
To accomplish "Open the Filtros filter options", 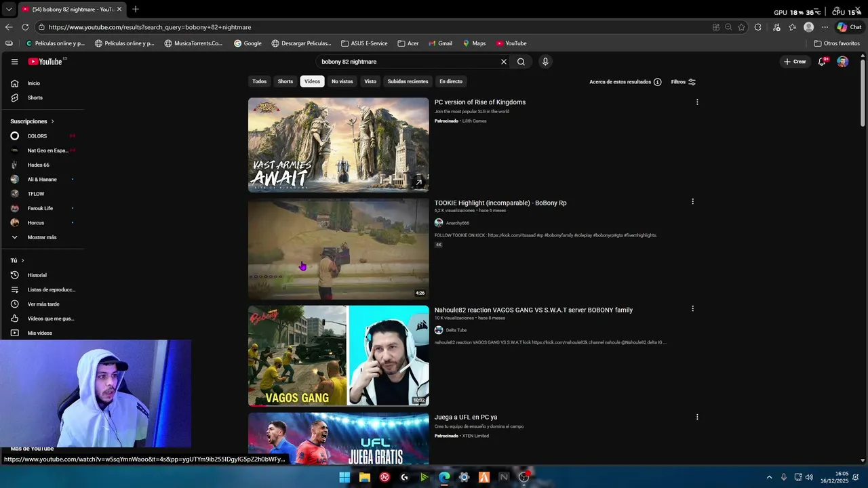I will 684,81.
